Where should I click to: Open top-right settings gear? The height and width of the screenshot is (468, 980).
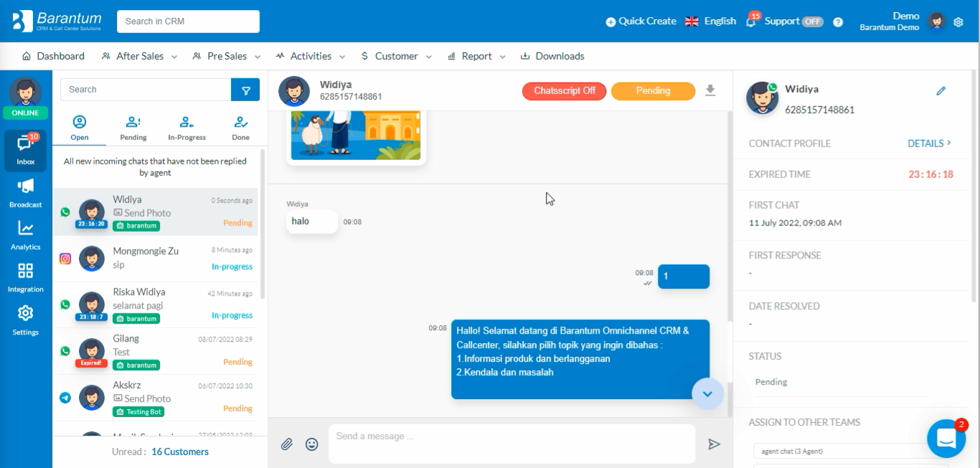[x=958, y=22]
